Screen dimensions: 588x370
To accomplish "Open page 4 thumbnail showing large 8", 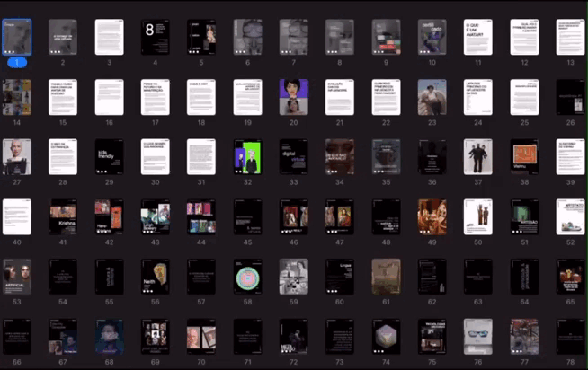I will (156, 37).
